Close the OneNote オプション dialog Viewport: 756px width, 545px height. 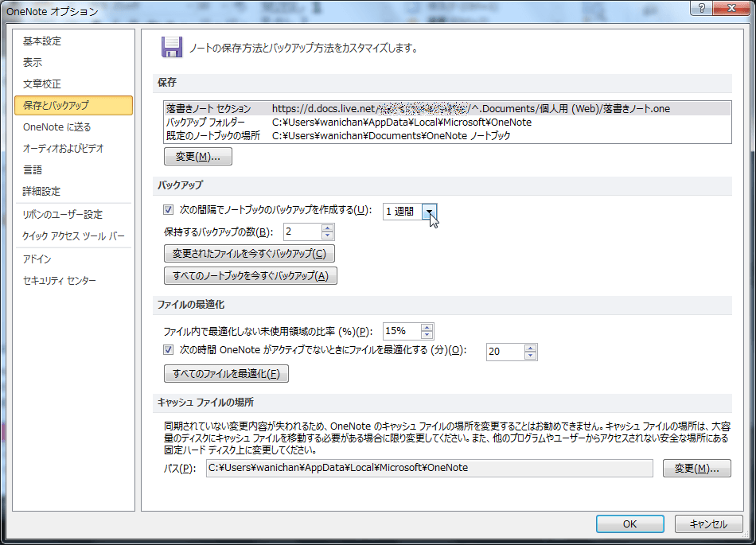tap(731, 8)
